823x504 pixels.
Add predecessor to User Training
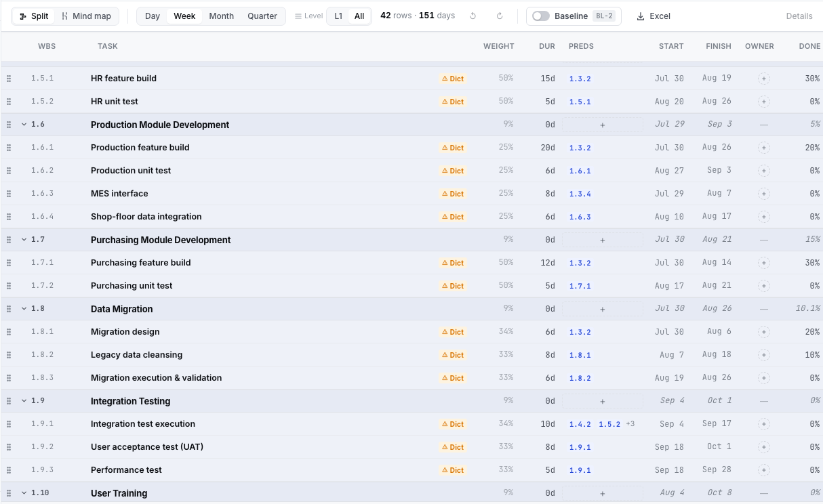point(602,493)
